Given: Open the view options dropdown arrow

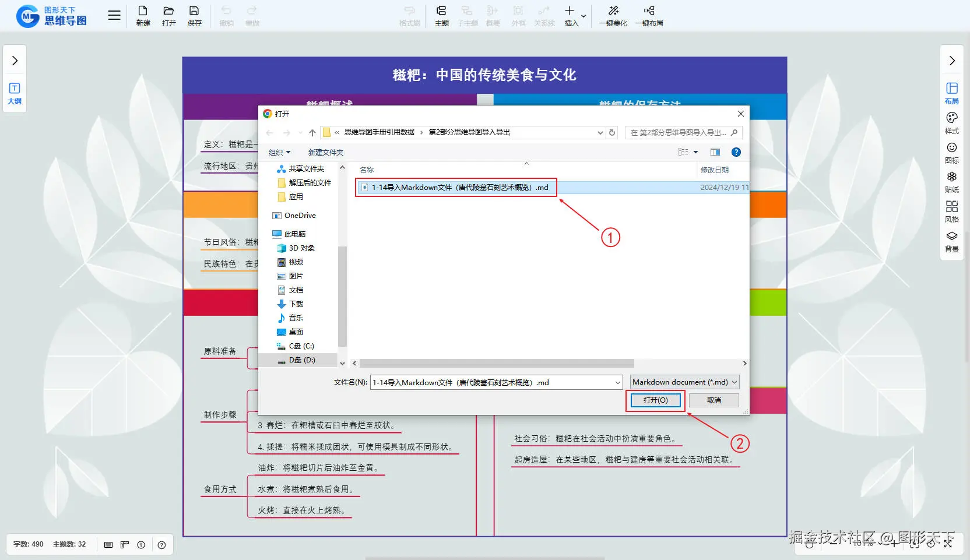Looking at the screenshot, I should 695,152.
